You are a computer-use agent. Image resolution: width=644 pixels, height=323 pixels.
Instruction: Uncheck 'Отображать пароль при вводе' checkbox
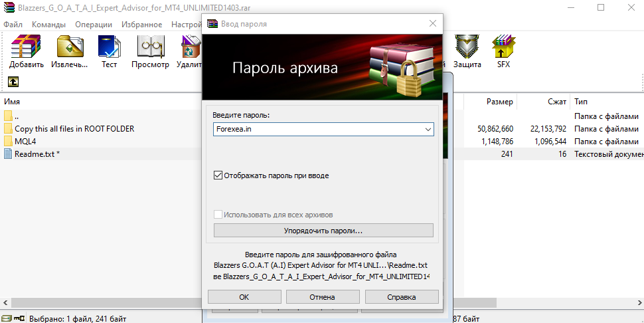(x=218, y=175)
